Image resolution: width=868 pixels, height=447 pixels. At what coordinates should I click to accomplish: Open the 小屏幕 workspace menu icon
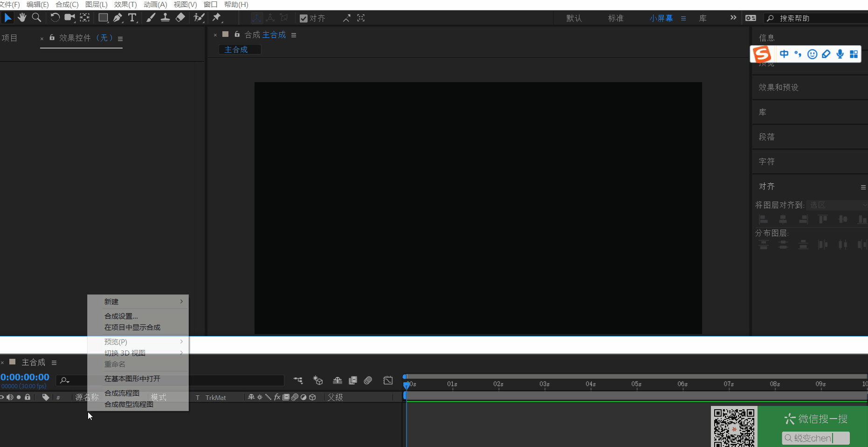[683, 18]
